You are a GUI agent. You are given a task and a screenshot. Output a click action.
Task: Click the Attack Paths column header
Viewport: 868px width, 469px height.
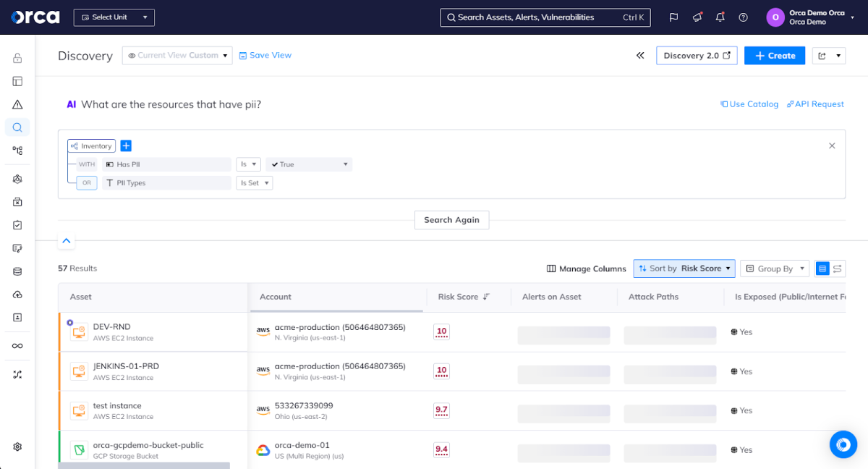(x=655, y=297)
